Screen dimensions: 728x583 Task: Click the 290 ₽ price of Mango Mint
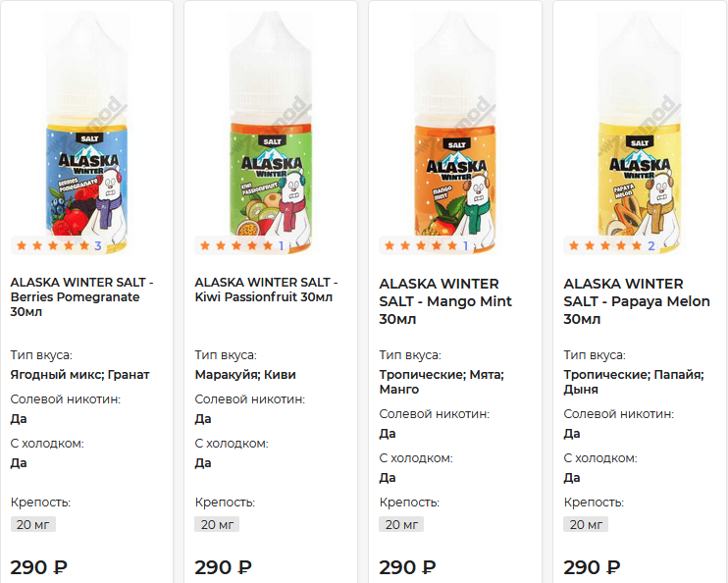pyautogui.click(x=407, y=567)
